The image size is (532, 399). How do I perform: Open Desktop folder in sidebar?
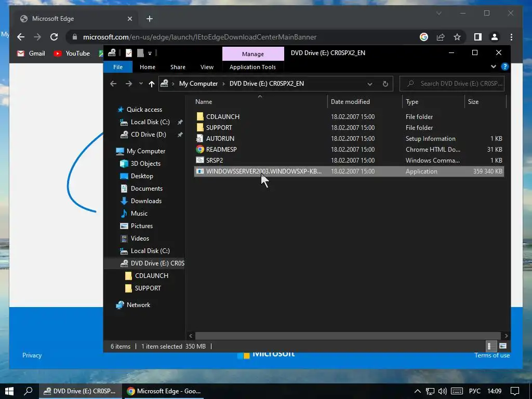[x=142, y=176]
